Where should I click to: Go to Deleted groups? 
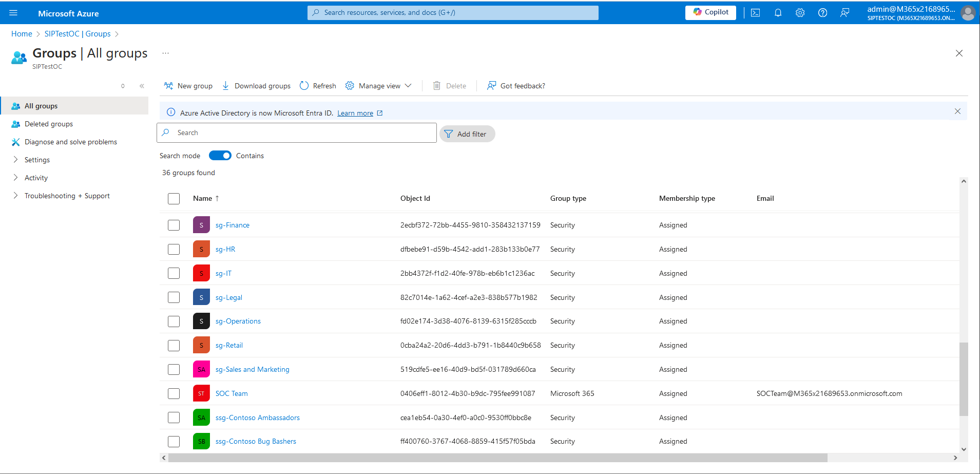[49, 124]
